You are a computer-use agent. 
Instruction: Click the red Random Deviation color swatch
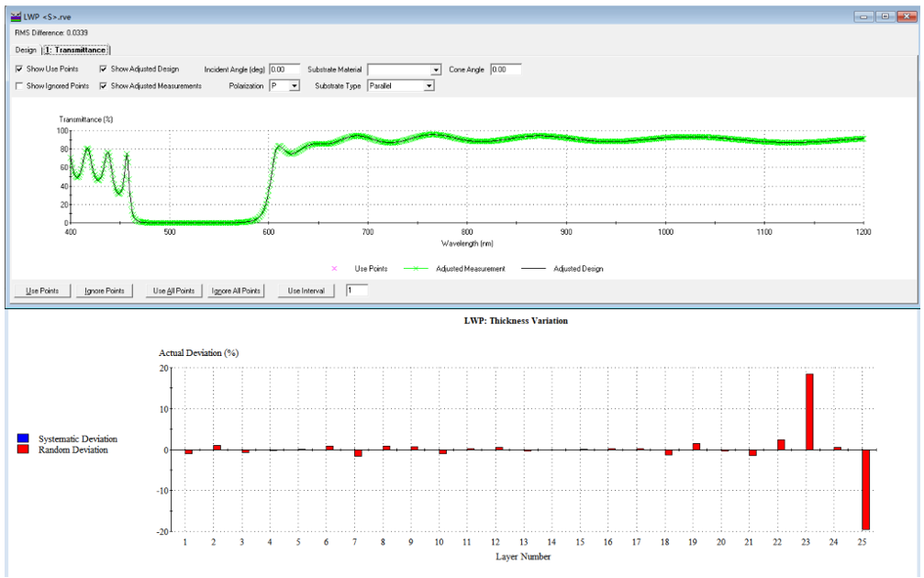pyautogui.click(x=23, y=450)
